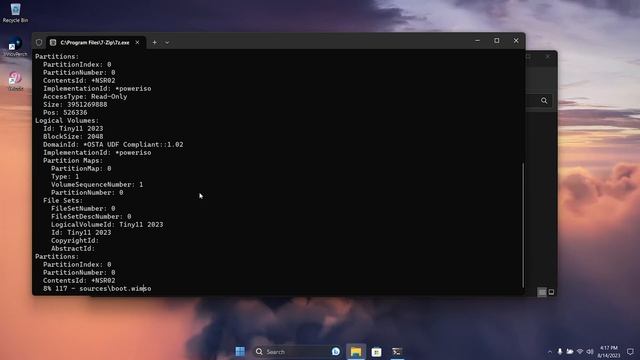Click the 'Logical Volumes:' line in terminal

pyautogui.click(x=67, y=120)
